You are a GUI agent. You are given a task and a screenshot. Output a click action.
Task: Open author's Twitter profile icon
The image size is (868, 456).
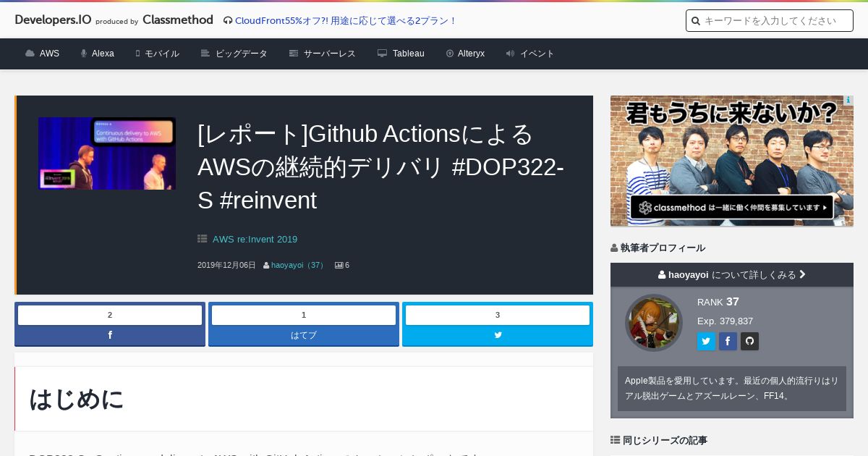(706, 342)
